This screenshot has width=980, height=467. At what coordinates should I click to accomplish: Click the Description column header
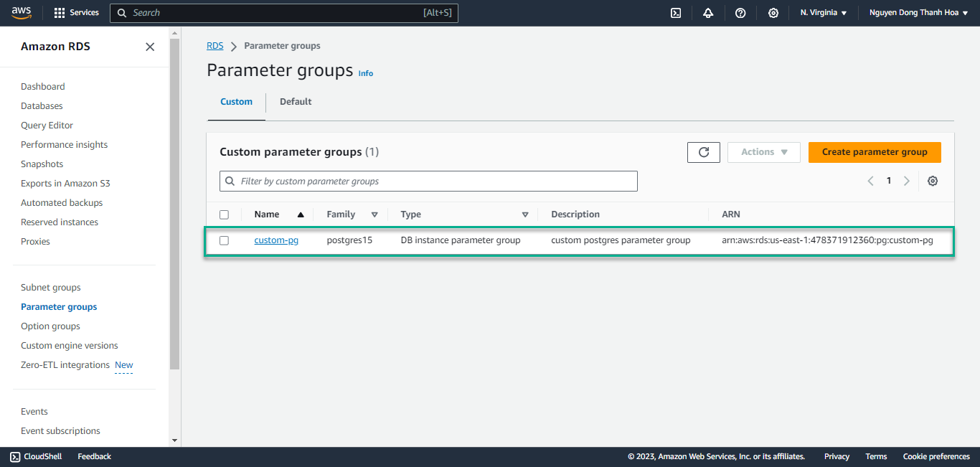(575, 214)
